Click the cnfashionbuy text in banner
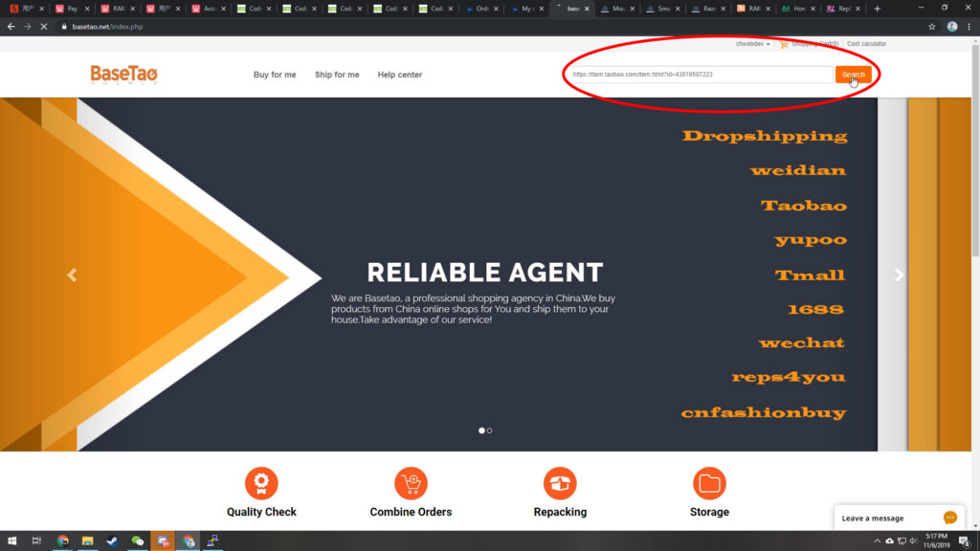Viewport: 980px width, 551px height. pos(764,412)
